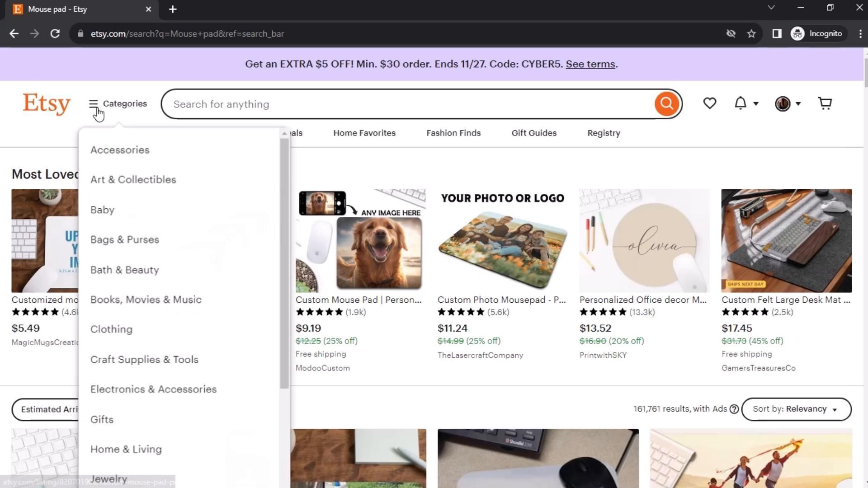The width and height of the screenshot is (868, 488).
Task: Bookmark page with star icon
Action: [751, 34]
